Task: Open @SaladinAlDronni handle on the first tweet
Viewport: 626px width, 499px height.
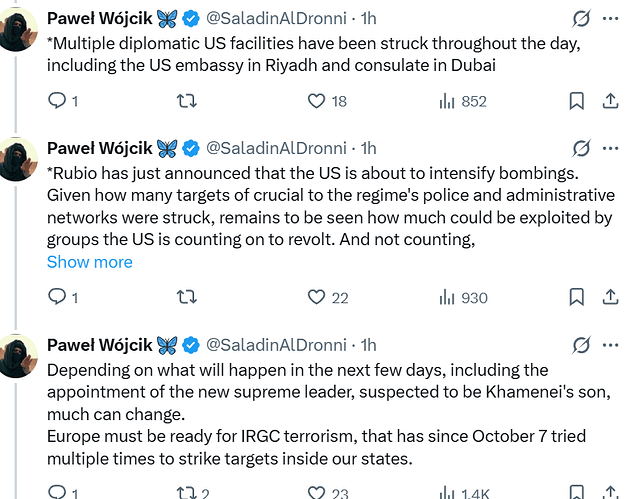Action: pos(277,19)
